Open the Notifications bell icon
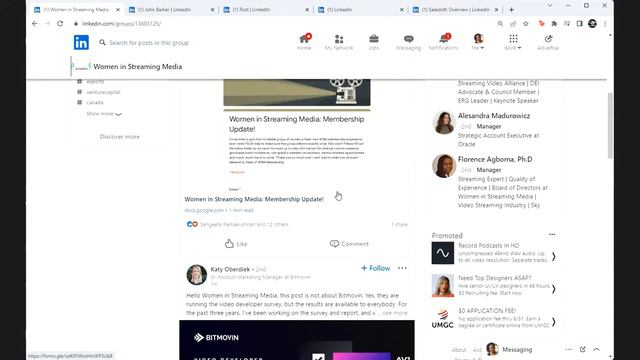 [x=443, y=42]
